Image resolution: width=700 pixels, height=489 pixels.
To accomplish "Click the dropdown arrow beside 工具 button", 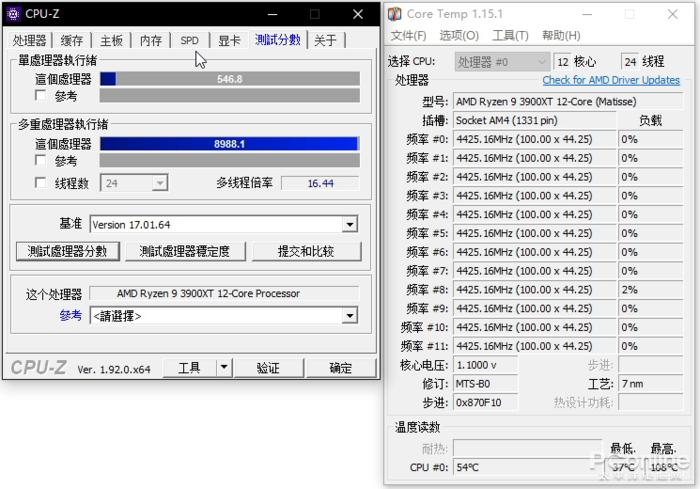I will [x=224, y=368].
